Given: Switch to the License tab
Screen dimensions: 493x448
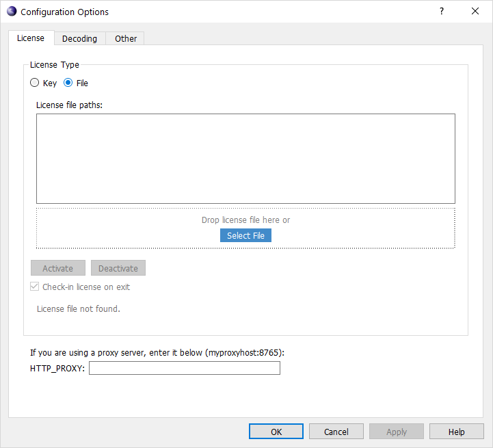Looking at the screenshot, I should (31, 38).
